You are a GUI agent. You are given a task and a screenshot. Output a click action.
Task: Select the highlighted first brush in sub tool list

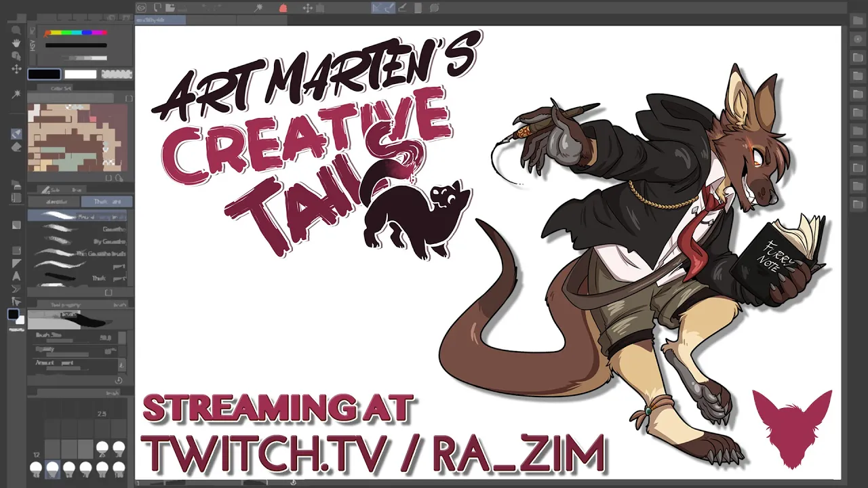(77, 216)
